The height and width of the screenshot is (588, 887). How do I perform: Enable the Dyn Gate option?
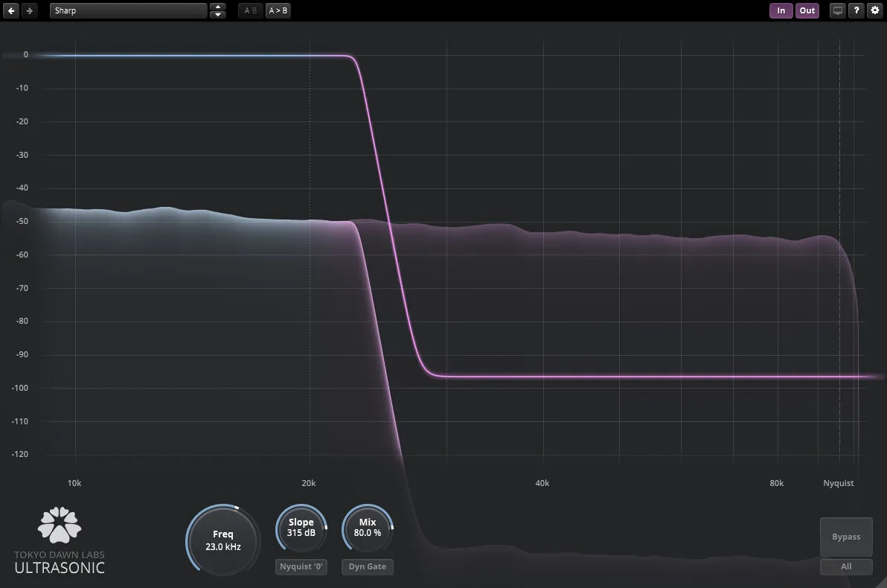click(x=367, y=566)
